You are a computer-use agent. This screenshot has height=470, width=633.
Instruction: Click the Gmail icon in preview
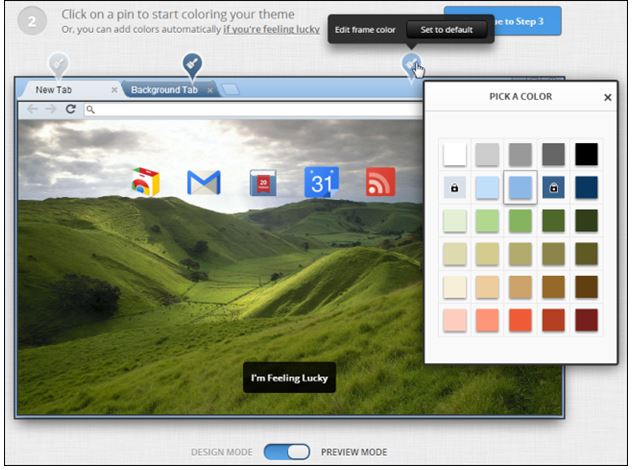click(x=203, y=182)
